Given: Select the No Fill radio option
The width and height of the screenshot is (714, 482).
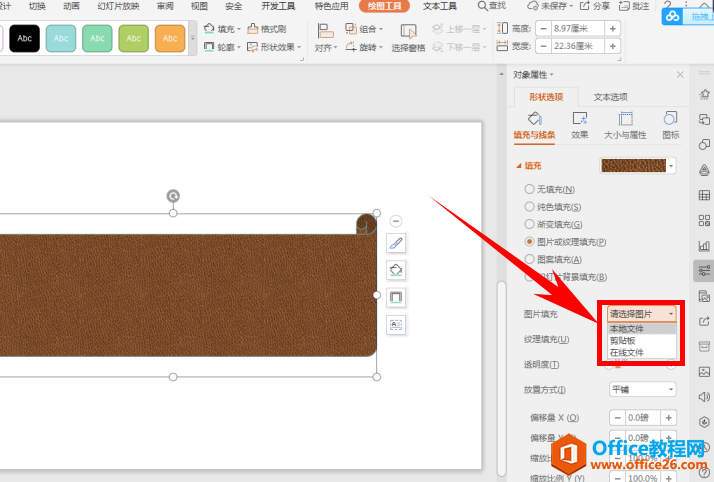Looking at the screenshot, I should tap(529, 189).
